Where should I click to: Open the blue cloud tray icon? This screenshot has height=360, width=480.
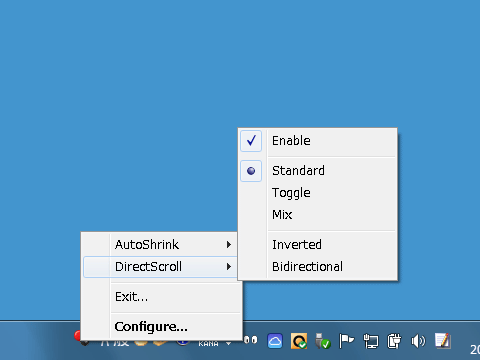[275, 341]
